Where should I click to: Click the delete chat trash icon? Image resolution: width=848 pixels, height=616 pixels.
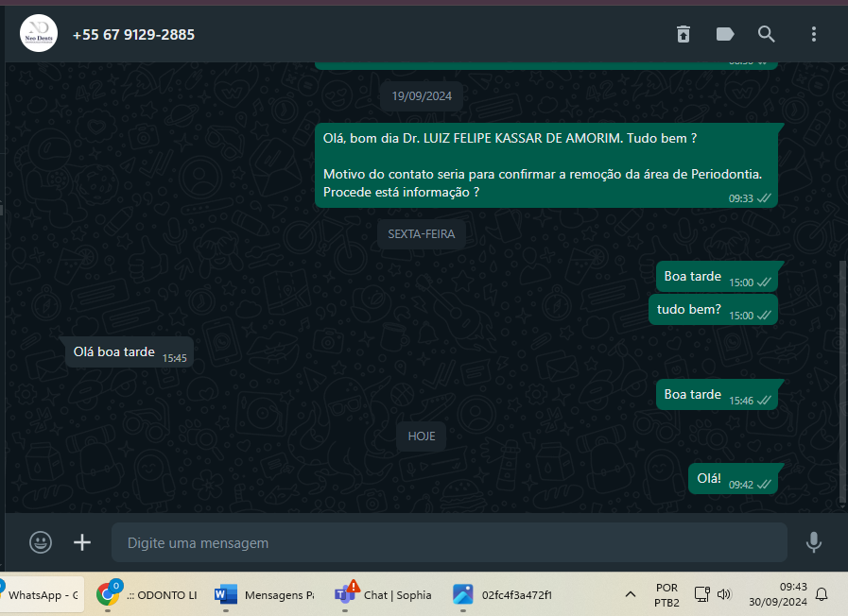point(684,34)
